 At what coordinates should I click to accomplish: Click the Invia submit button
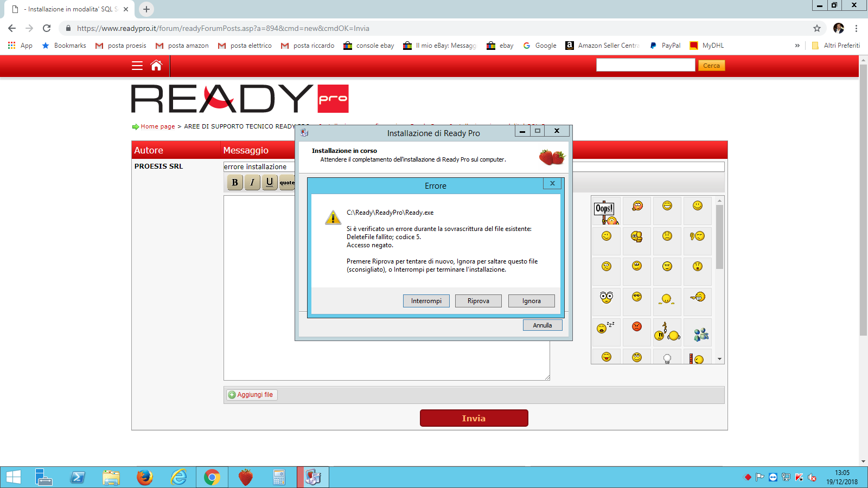click(474, 418)
